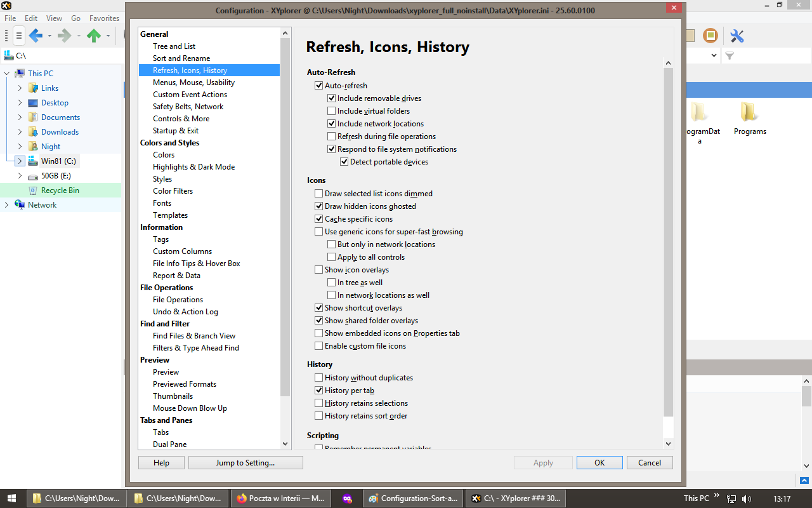
Task: Open Configuration via the wrench icon
Action: pyautogui.click(x=737, y=36)
